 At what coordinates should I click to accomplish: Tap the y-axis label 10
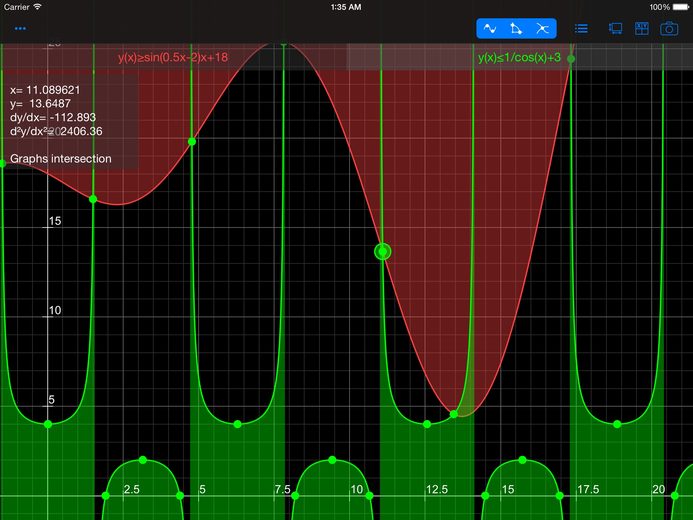pyautogui.click(x=55, y=310)
